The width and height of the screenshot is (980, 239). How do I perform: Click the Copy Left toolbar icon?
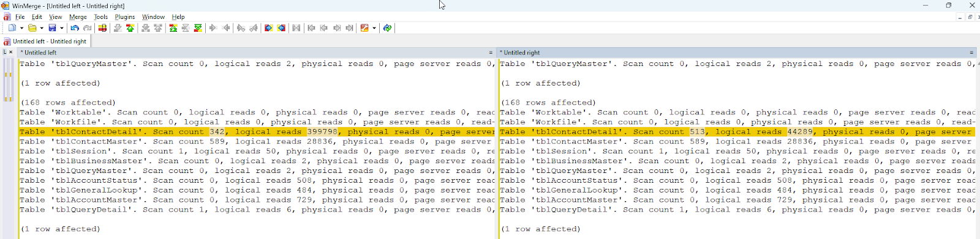[x=226, y=28]
